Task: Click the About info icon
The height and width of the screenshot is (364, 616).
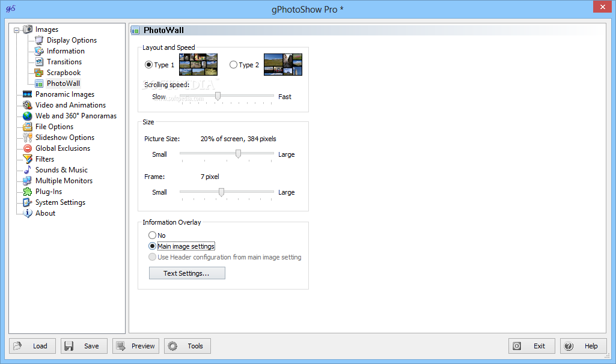Action: (28, 213)
